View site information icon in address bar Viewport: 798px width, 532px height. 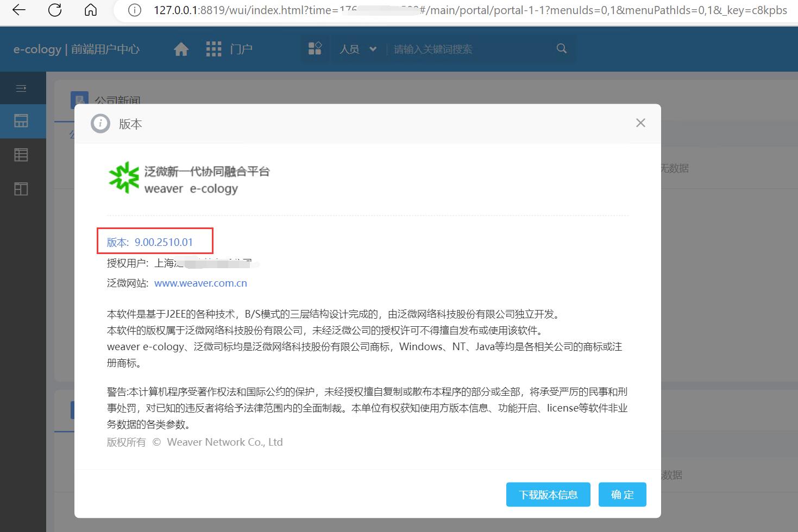click(134, 10)
